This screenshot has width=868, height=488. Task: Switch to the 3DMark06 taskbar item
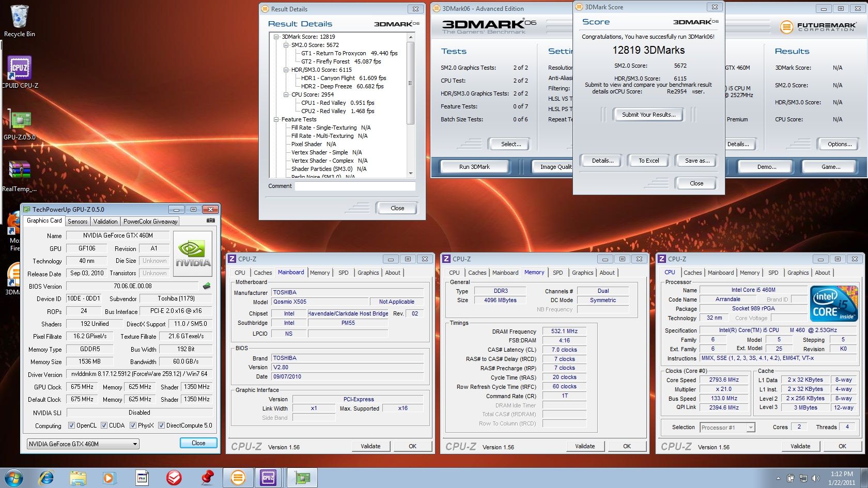point(238,478)
